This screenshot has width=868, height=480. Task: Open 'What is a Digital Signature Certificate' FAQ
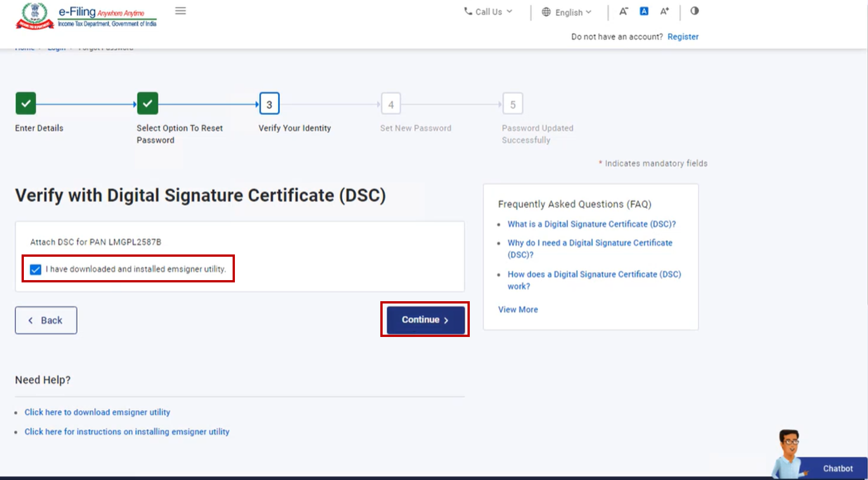click(x=591, y=224)
